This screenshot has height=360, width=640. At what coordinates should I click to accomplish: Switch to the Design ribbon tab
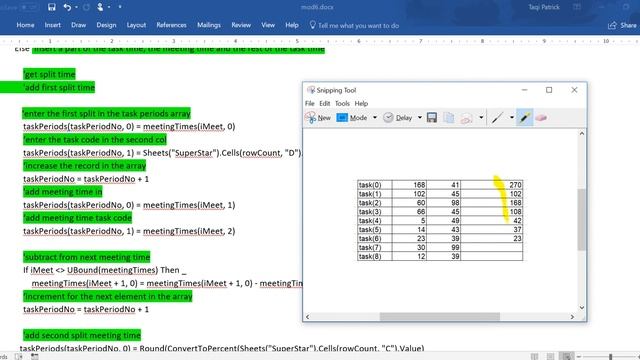click(x=106, y=25)
